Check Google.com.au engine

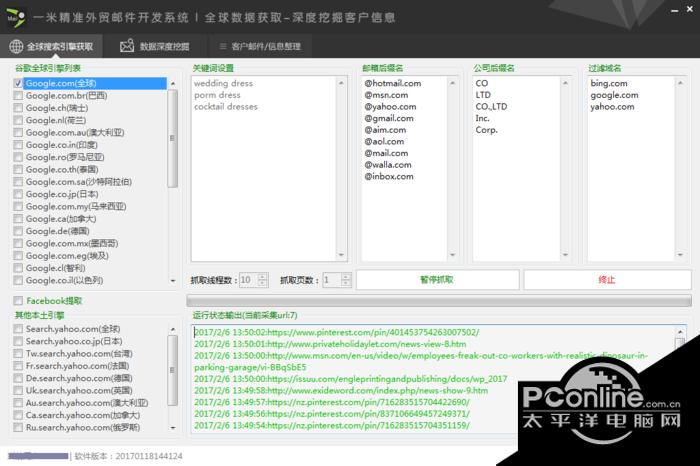(x=18, y=133)
